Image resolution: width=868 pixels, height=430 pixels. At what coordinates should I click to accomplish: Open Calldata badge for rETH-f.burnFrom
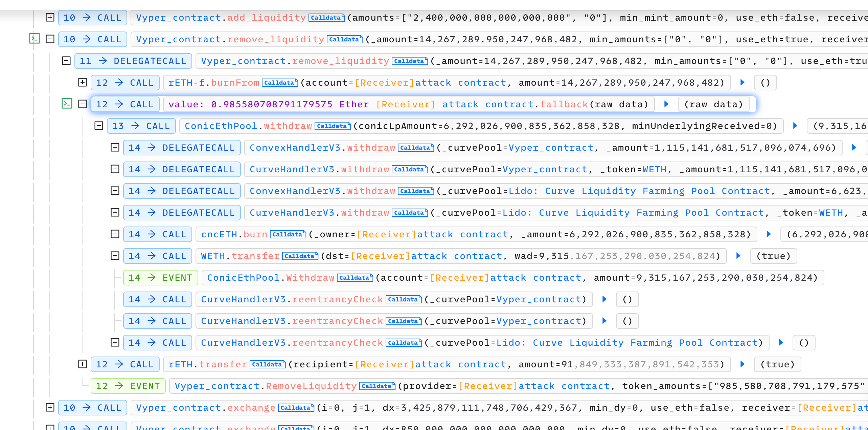279,83
